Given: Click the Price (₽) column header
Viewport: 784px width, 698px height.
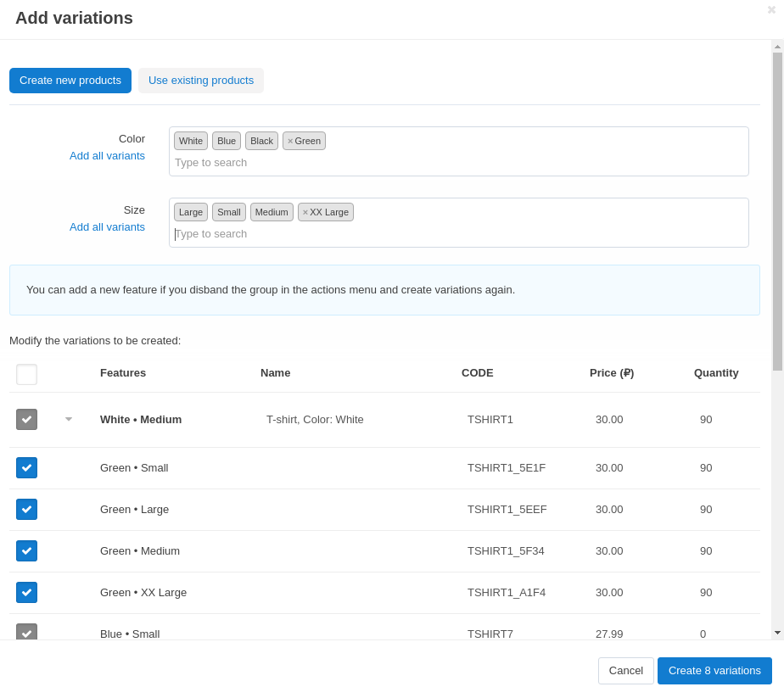Looking at the screenshot, I should pos(612,373).
